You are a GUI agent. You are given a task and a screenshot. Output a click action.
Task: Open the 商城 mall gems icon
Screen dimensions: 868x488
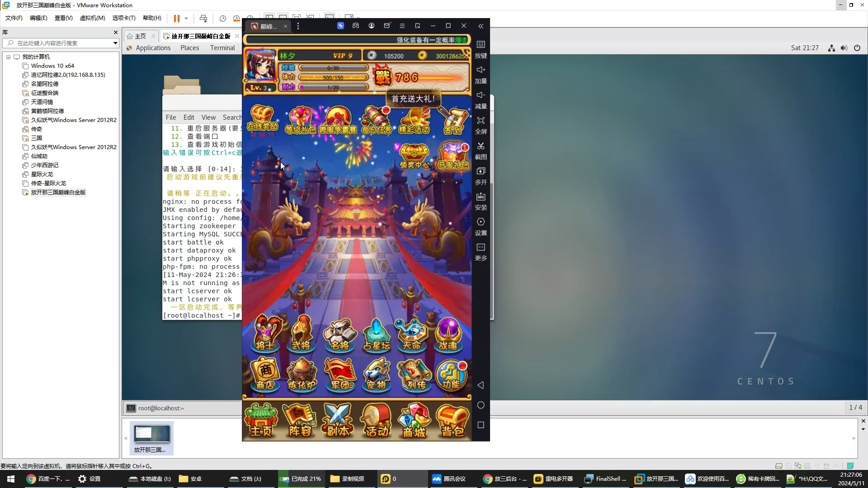[x=414, y=421]
